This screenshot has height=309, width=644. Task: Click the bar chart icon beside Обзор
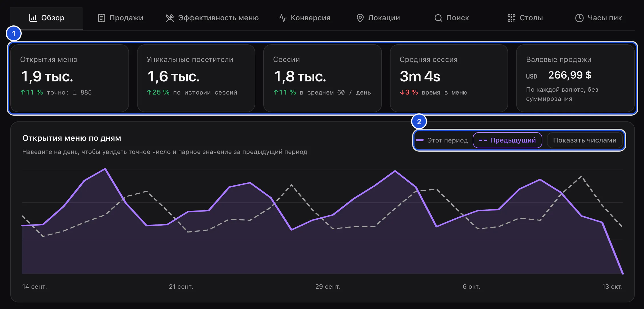tap(33, 18)
